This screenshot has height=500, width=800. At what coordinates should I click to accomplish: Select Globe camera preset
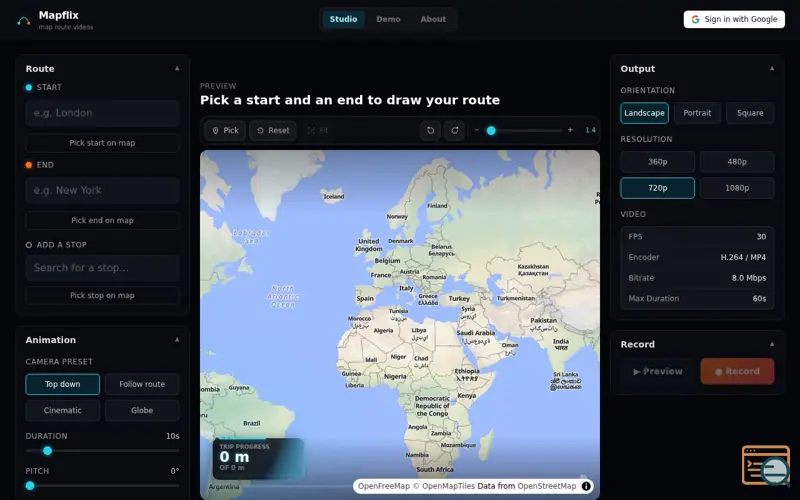coord(142,411)
